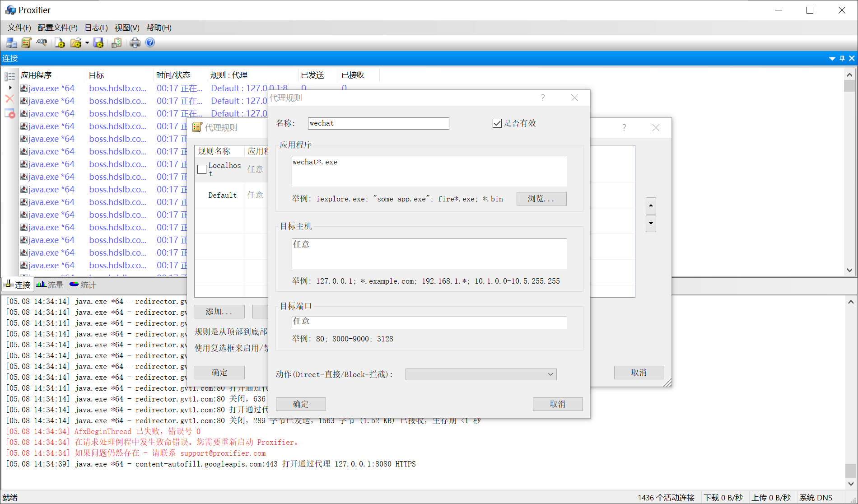
Task: Toggle the 是否有效 checkbox in the rule dialog
Action: coord(497,123)
